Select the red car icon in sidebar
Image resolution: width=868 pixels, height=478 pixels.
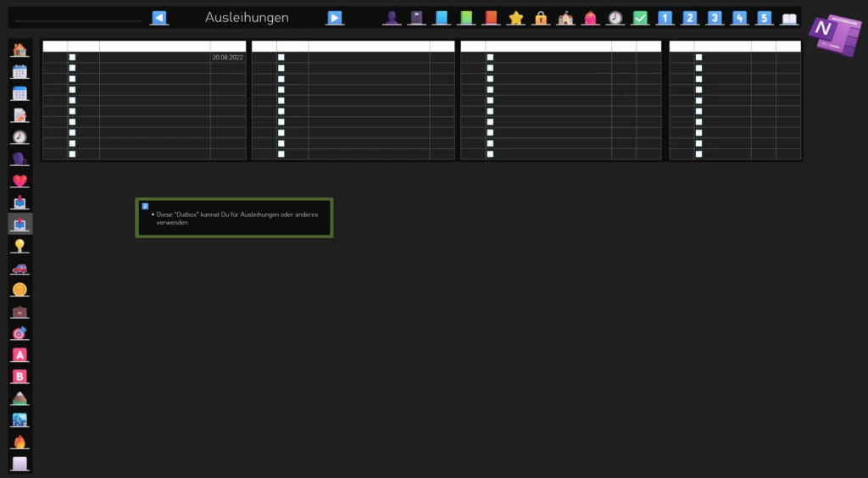[x=19, y=268]
